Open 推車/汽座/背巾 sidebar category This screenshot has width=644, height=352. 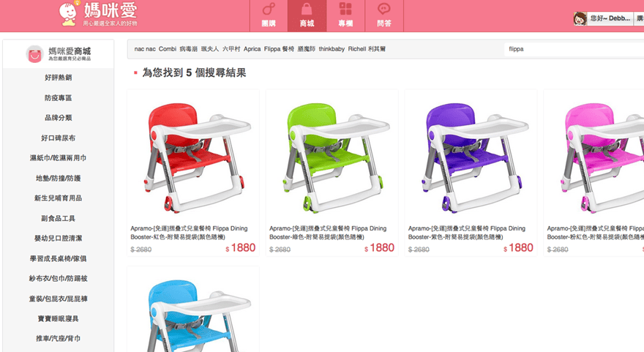[59, 339]
